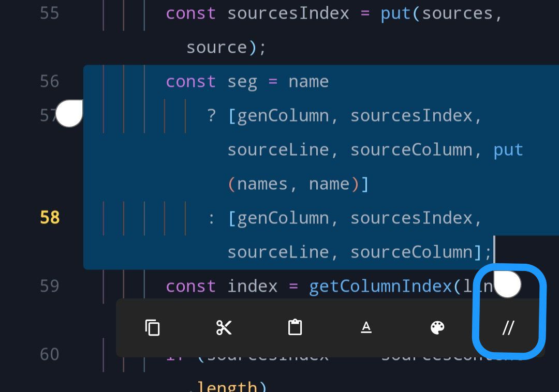
Task: Tap the const keyword on line 59
Action: pyautogui.click(x=190, y=285)
